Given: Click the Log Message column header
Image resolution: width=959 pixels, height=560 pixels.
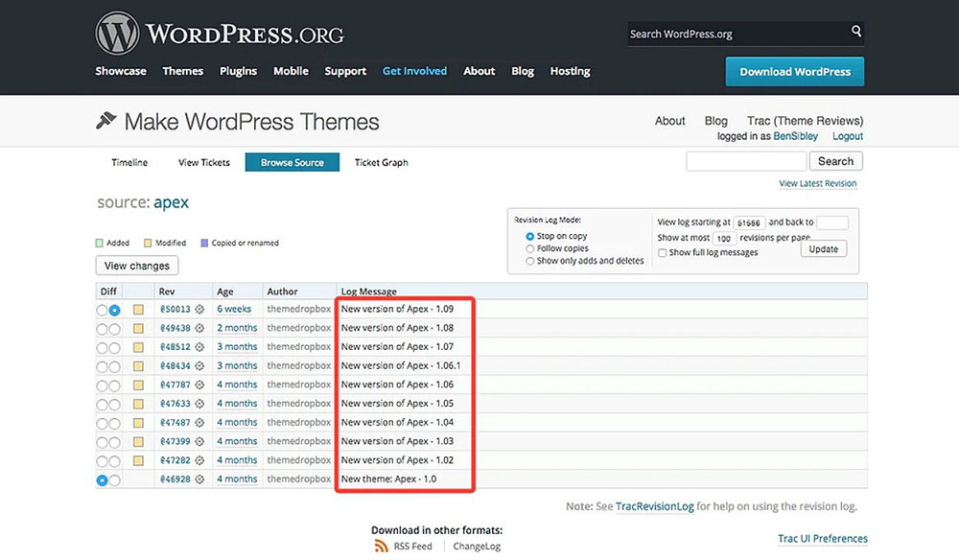Looking at the screenshot, I should pos(369,291).
